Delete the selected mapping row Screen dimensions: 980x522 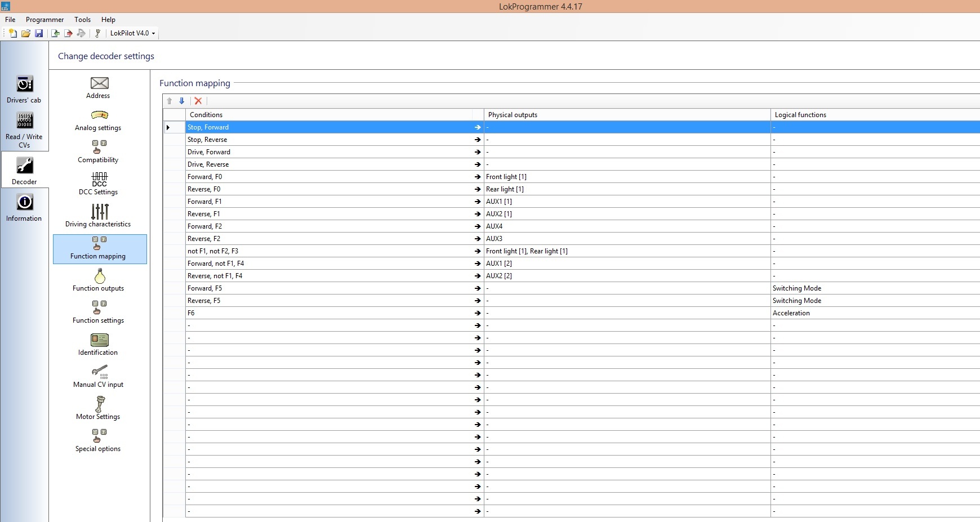(198, 101)
